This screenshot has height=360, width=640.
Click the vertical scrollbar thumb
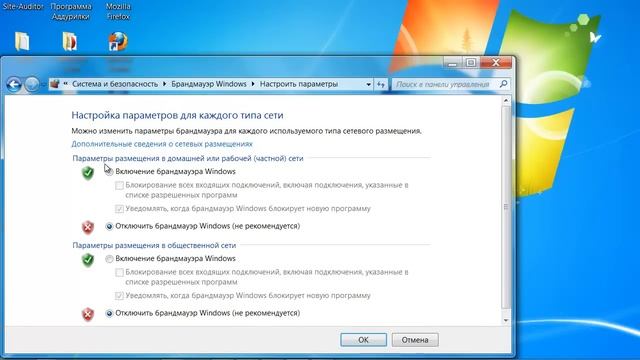506,207
